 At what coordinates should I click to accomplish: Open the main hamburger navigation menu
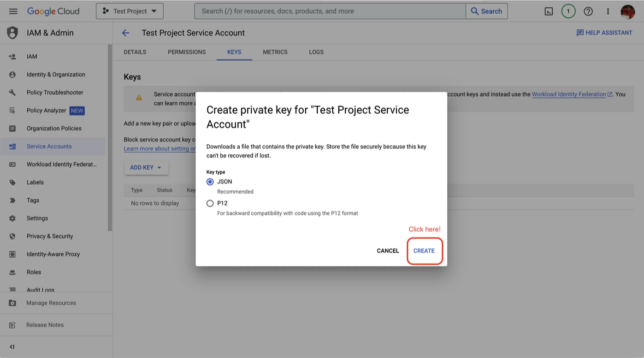coord(13,11)
